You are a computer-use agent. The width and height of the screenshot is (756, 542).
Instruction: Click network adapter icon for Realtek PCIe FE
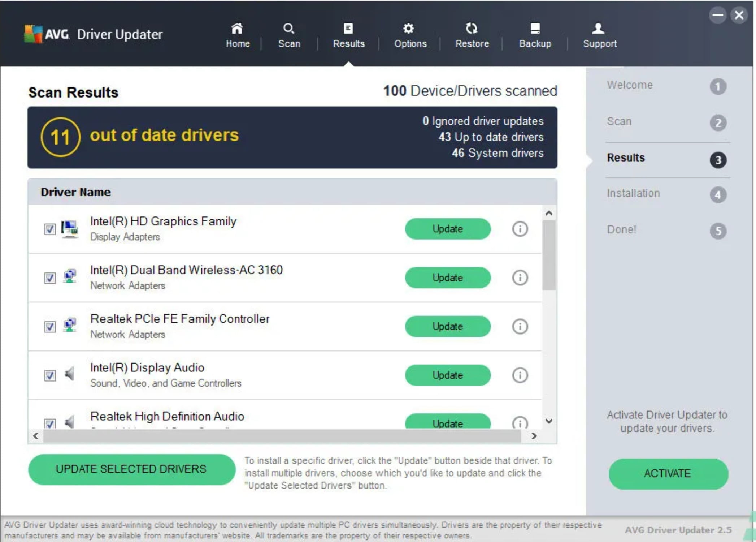point(70,326)
